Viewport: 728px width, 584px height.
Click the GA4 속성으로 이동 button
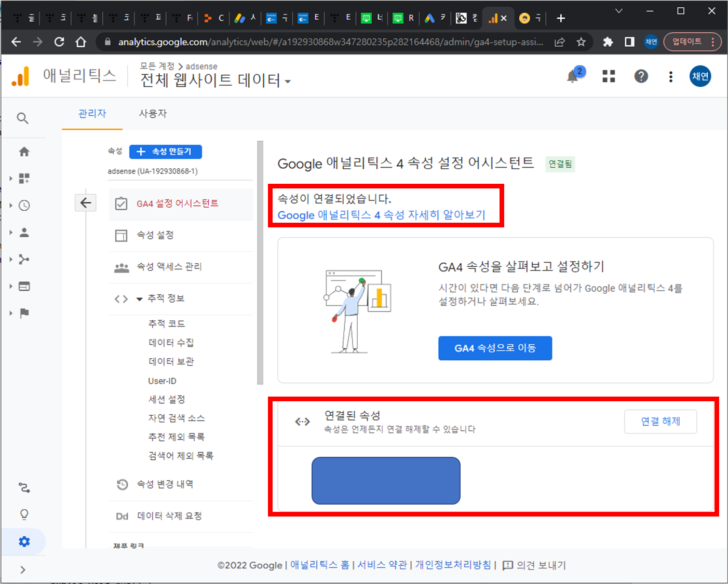(495, 348)
